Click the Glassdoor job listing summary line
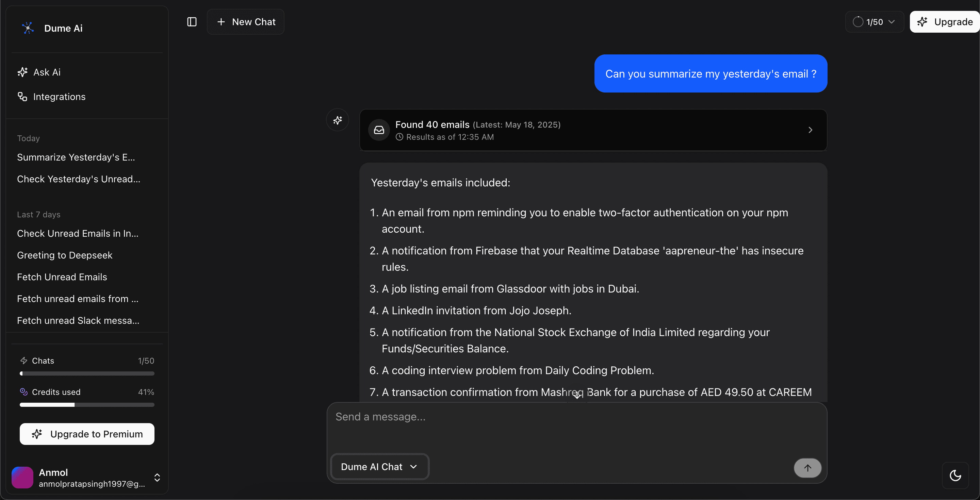Image resolution: width=980 pixels, height=500 pixels. tap(510, 289)
